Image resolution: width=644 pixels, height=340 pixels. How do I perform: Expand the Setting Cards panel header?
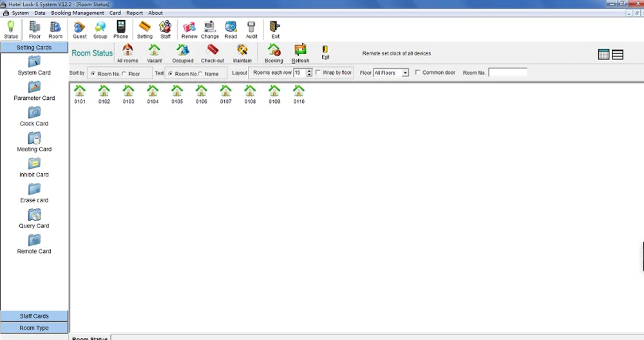pos(34,48)
